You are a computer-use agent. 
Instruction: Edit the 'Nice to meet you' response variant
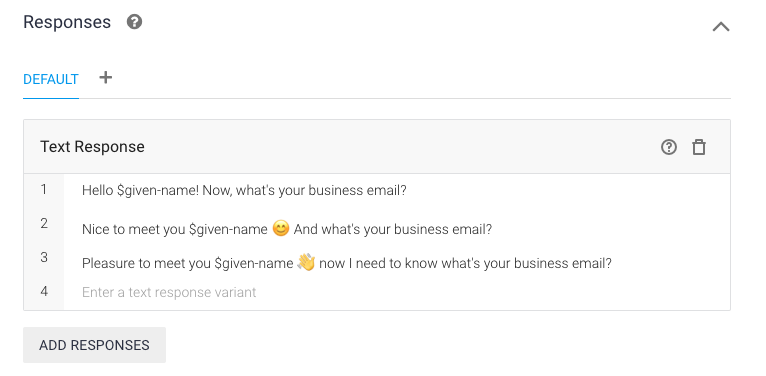pos(397,229)
